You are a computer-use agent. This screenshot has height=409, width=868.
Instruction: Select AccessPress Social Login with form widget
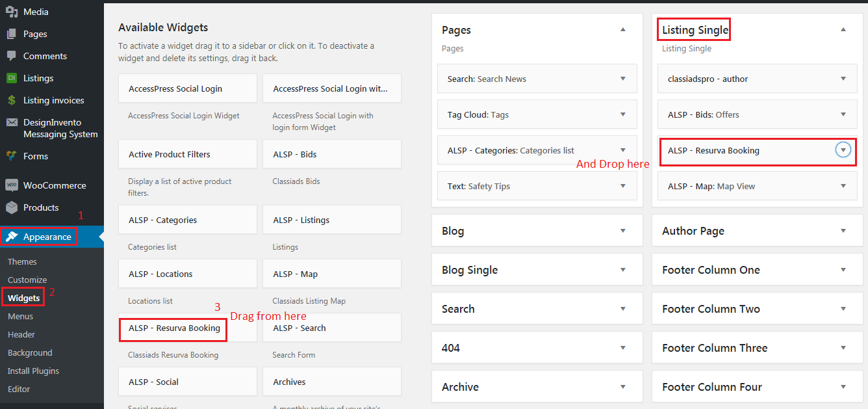pyautogui.click(x=332, y=88)
